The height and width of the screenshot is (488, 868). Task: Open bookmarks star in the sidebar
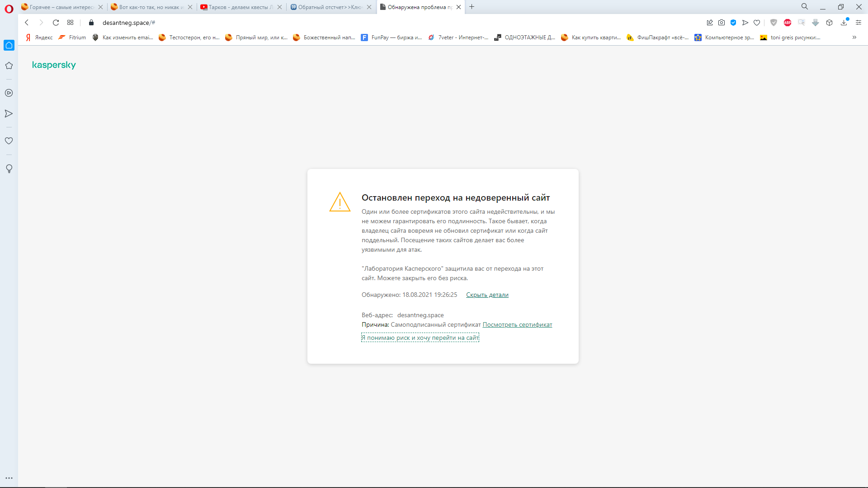[9, 66]
